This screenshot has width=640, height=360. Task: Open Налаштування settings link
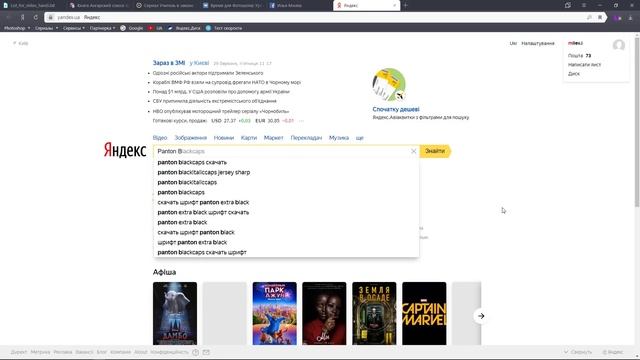[x=538, y=43]
